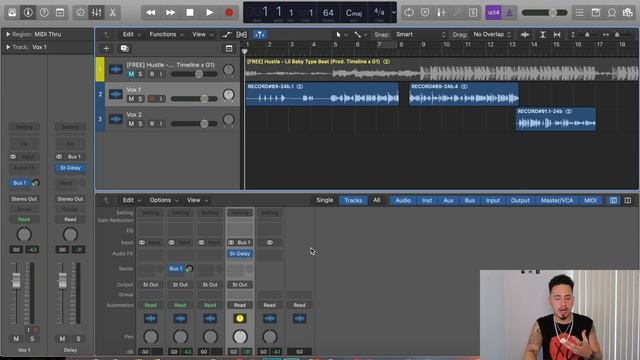Open the tracks area Functions menu
The height and width of the screenshot is (360, 640).
pos(166,34)
